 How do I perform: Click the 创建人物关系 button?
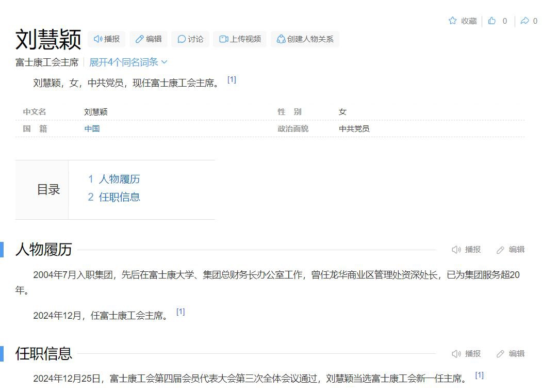(305, 39)
